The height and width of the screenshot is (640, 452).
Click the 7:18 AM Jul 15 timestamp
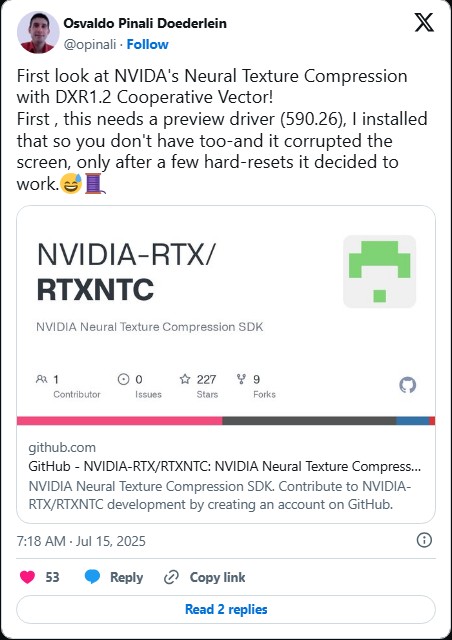tap(81, 541)
